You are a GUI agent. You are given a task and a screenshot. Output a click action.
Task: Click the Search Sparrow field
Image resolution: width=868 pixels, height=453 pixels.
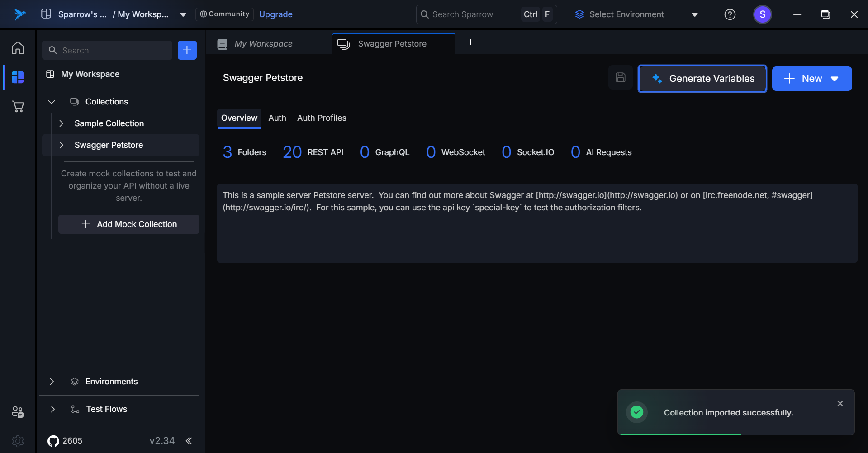click(x=470, y=14)
